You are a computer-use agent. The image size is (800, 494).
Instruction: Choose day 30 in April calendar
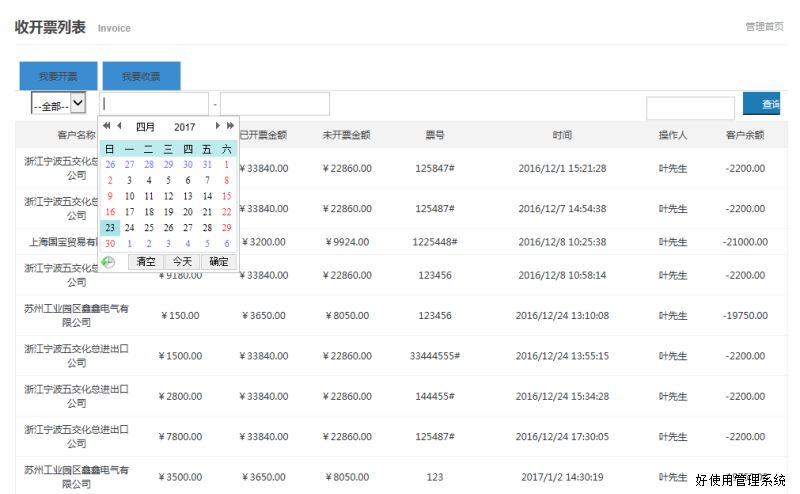110,243
